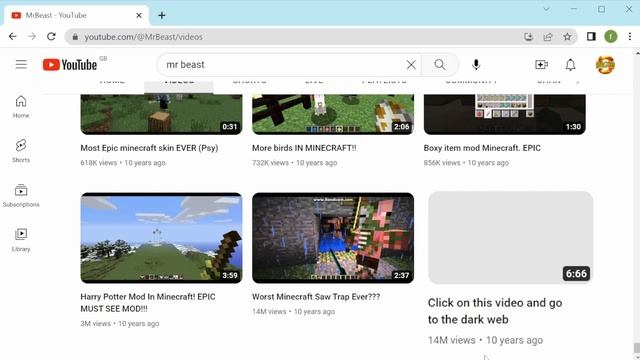Click the address bar URL youtube.com/@MrBeast/videos
The width and height of the screenshot is (640, 360).
click(x=143, y=37)
